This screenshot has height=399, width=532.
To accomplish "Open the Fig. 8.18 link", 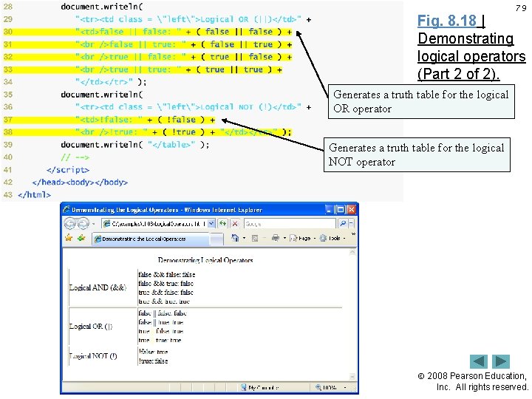I will (x=447, y=21).
